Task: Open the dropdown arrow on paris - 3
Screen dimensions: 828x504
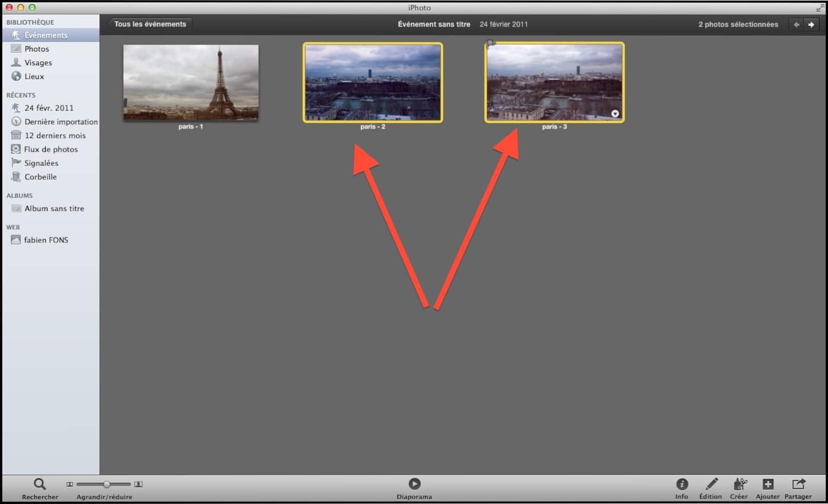Action: [x=615, y=114]
